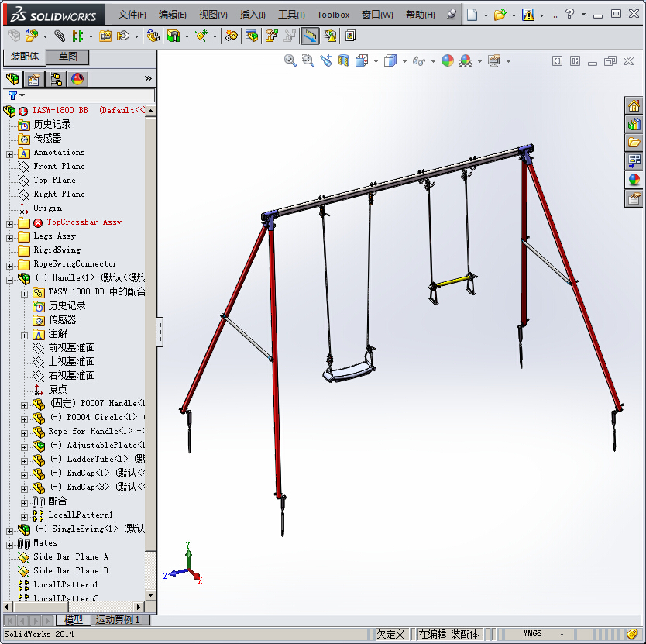Click the Insert Components icon
Screen dimensions: 646x644
point(32,36)
